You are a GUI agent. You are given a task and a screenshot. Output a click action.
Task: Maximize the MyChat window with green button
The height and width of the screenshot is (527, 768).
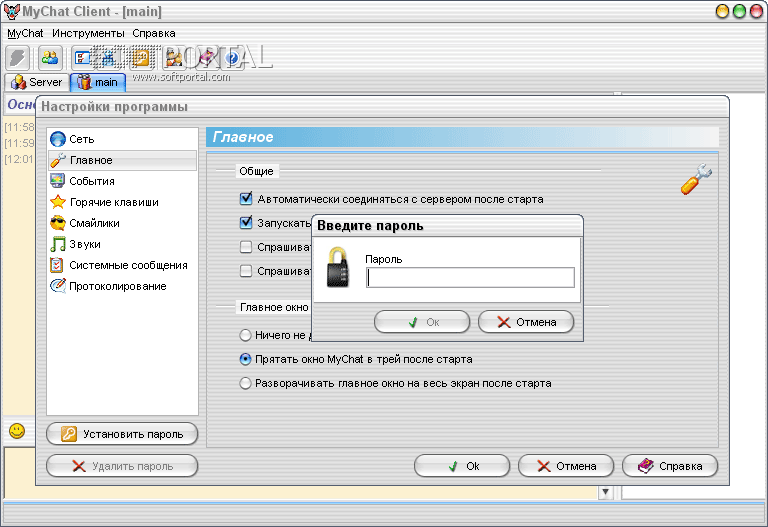click(740, 11)
